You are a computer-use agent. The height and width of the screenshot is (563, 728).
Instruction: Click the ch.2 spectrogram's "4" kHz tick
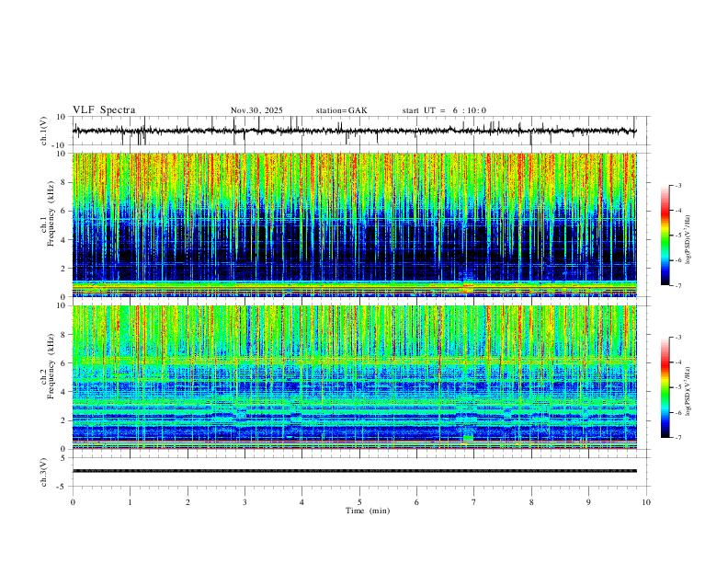coord(63,392)
